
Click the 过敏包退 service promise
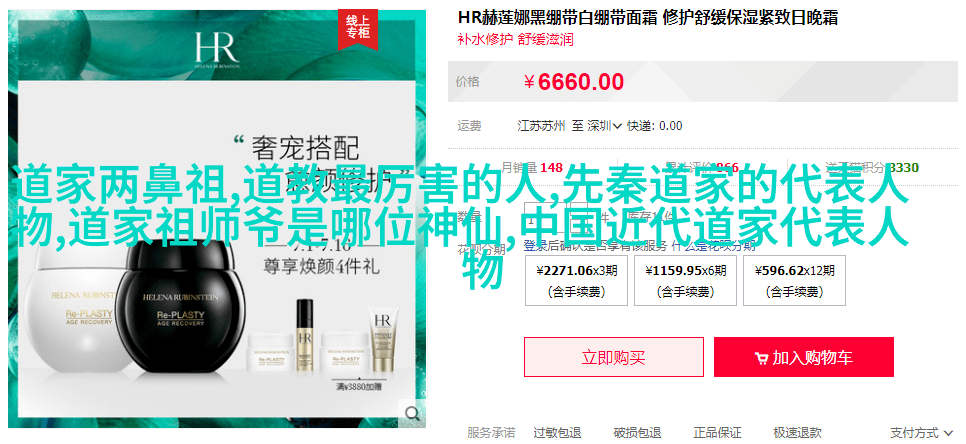(x=557, y=433)
